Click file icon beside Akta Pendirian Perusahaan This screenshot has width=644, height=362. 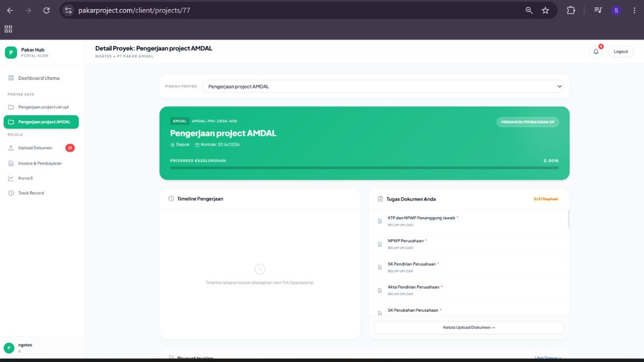coord(380,290)
